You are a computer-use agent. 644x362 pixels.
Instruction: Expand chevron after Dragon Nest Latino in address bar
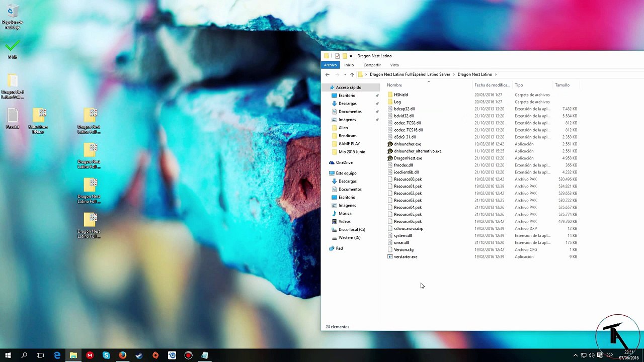point(496,74)
